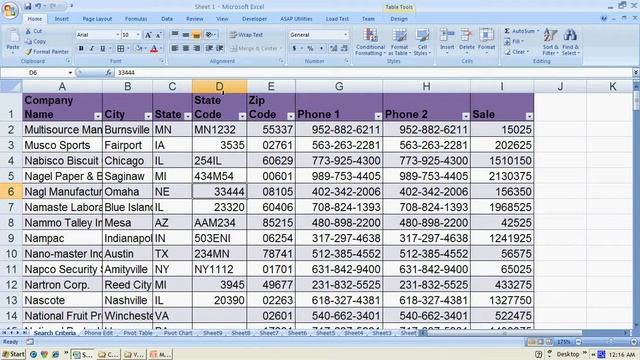Save the workbook from Quick Access Toolbar
Image resolution: width=640 pixels, height=360 pixels.
28,6
